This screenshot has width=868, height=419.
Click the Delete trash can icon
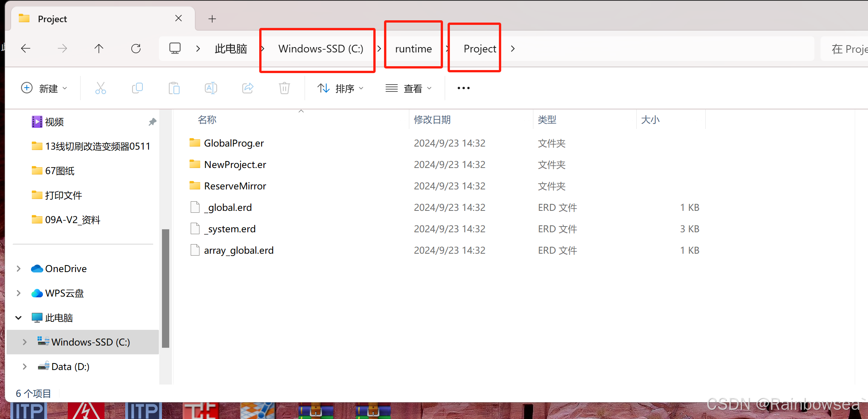coord(284,88)
